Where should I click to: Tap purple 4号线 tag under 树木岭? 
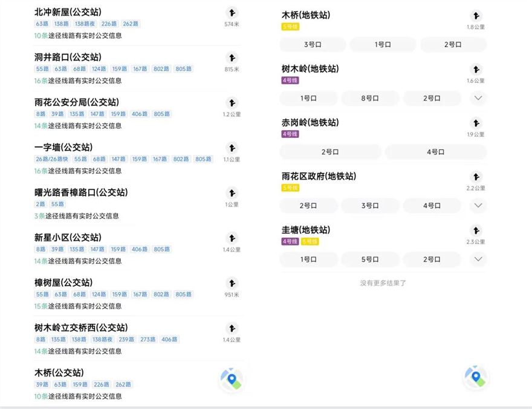click(x=290, y=80)
